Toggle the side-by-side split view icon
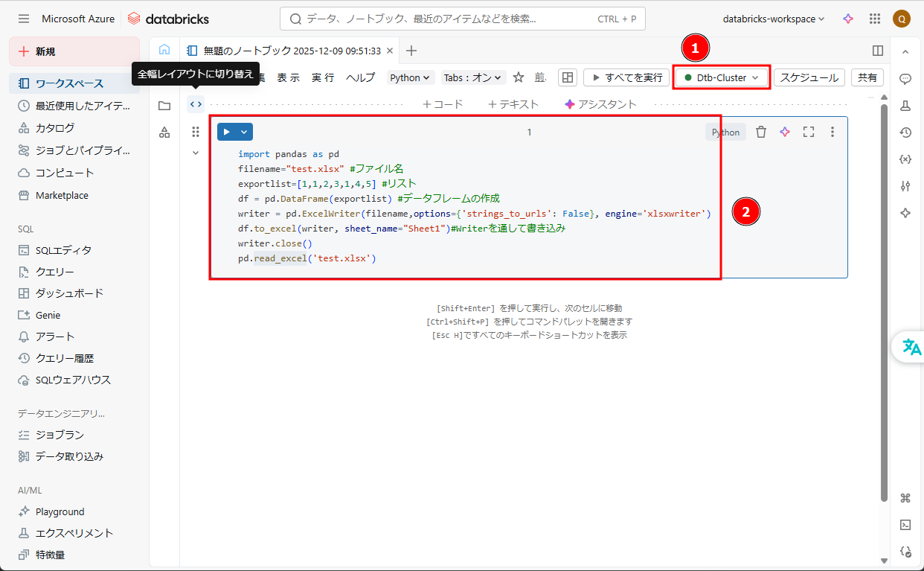Image resolution: width=924 pixels, height=571 pixels. pos(878,51)
